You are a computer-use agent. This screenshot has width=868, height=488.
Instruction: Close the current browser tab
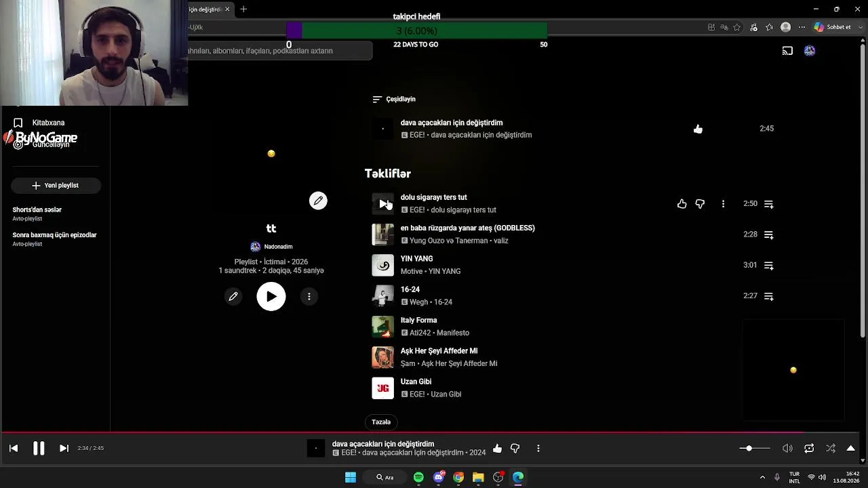[227, 9]
